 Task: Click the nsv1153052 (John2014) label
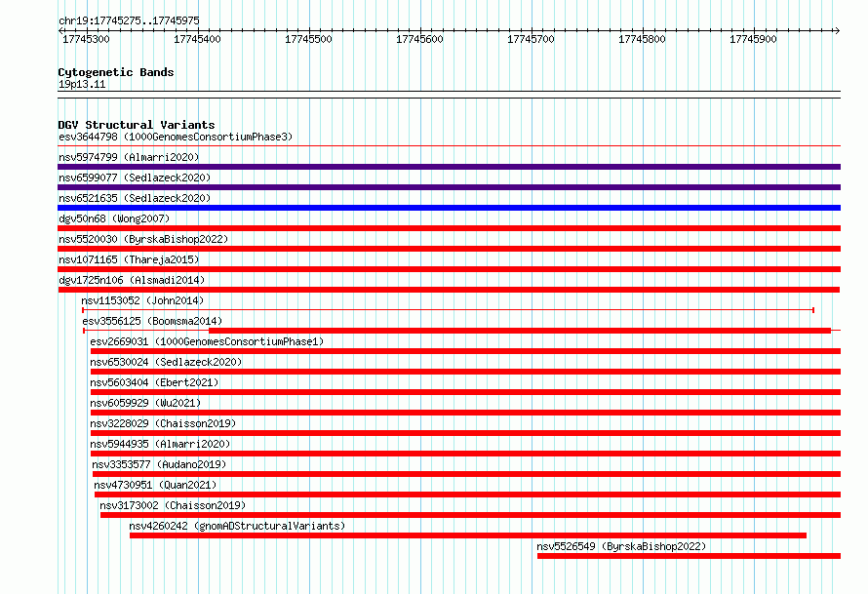point(142,300)
